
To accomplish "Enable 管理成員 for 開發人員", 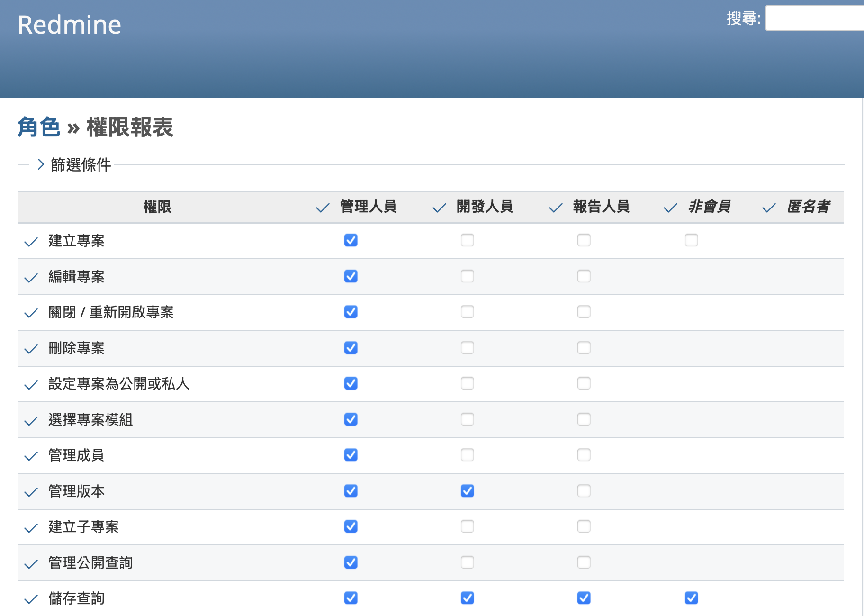I will 468,455.
